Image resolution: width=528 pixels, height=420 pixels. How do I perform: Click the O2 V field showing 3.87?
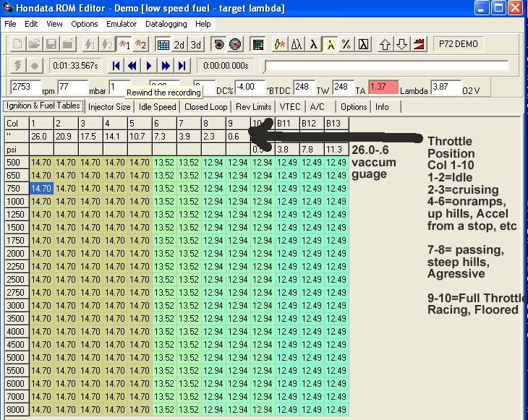pos(446,87)
